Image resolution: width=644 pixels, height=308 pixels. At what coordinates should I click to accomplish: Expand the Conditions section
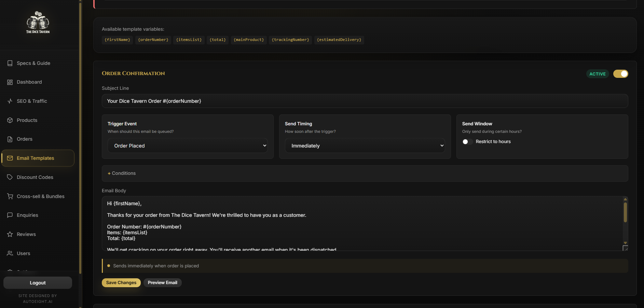tap(122, 173)
